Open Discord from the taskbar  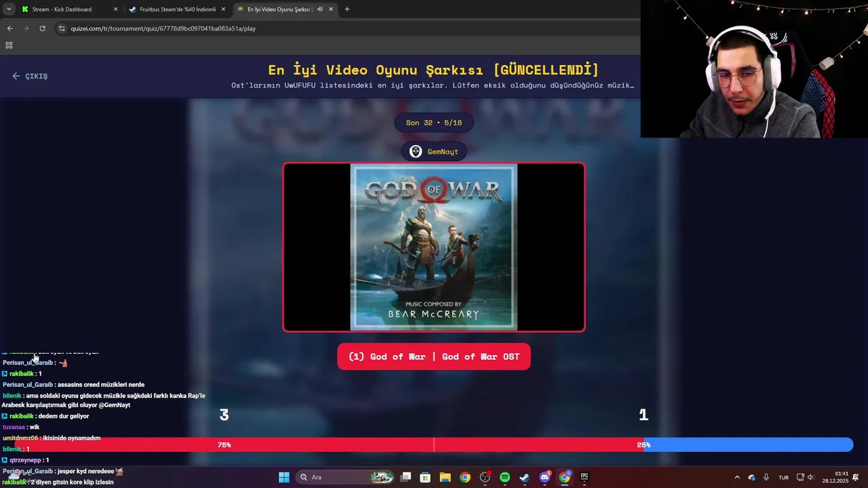[545, 477]
